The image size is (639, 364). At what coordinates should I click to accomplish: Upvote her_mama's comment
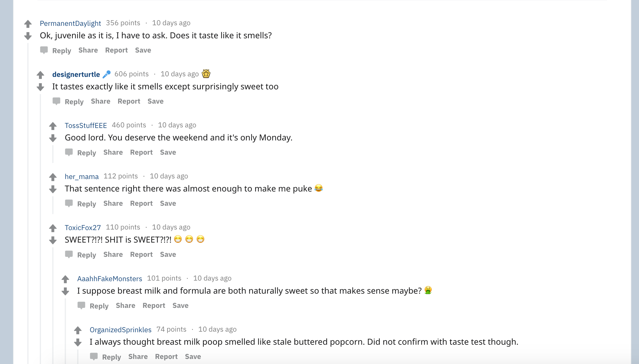(x=53, y=177)
